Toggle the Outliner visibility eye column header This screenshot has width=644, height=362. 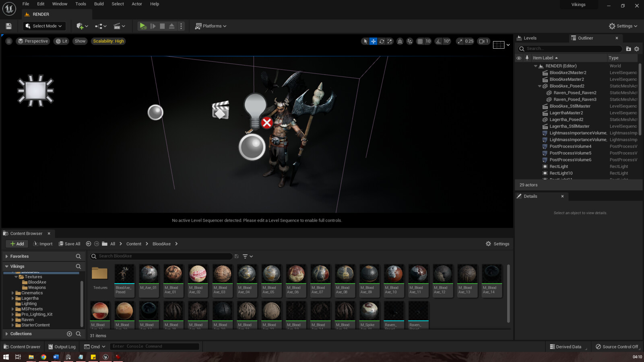point(519,58)
